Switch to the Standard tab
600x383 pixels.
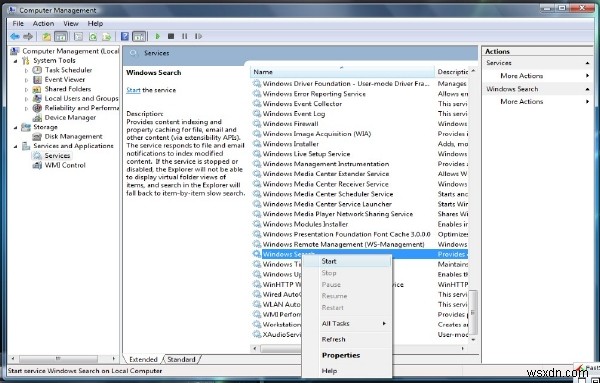(181, 359)
